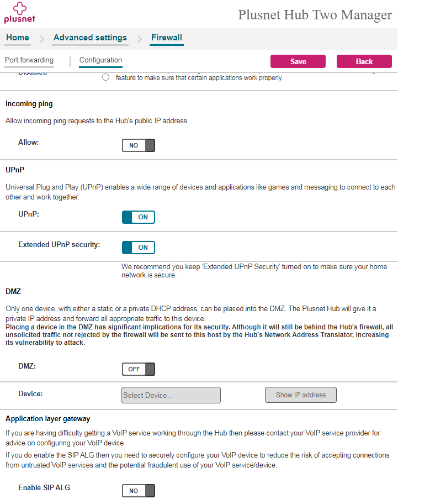Select the Configuration tab

(x=100, y=60)
